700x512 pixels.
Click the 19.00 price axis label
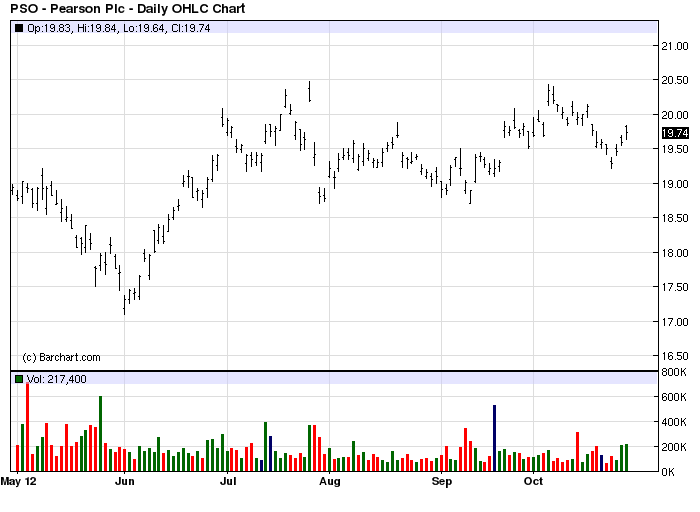point(675,184)
